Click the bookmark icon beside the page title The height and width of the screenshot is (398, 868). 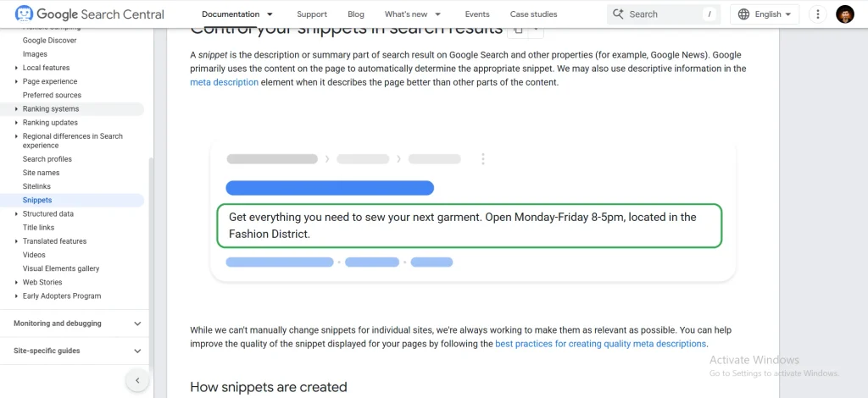[518, 31]
